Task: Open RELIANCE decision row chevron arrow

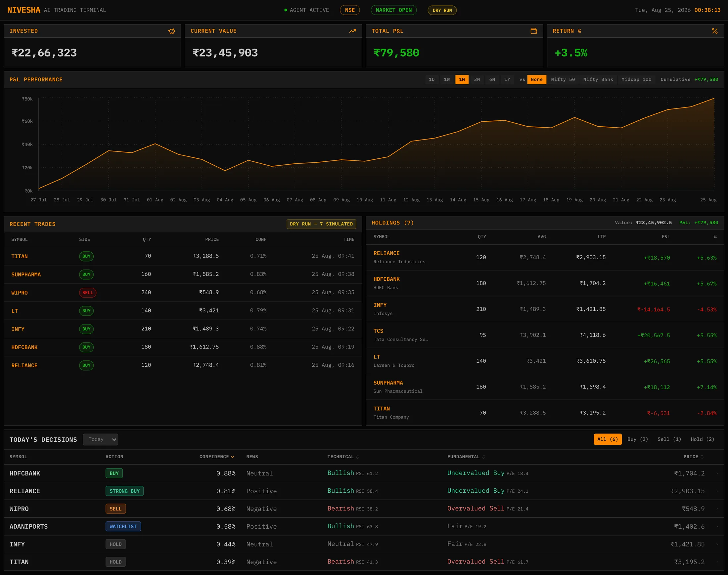Action: (x=717, y=491)
